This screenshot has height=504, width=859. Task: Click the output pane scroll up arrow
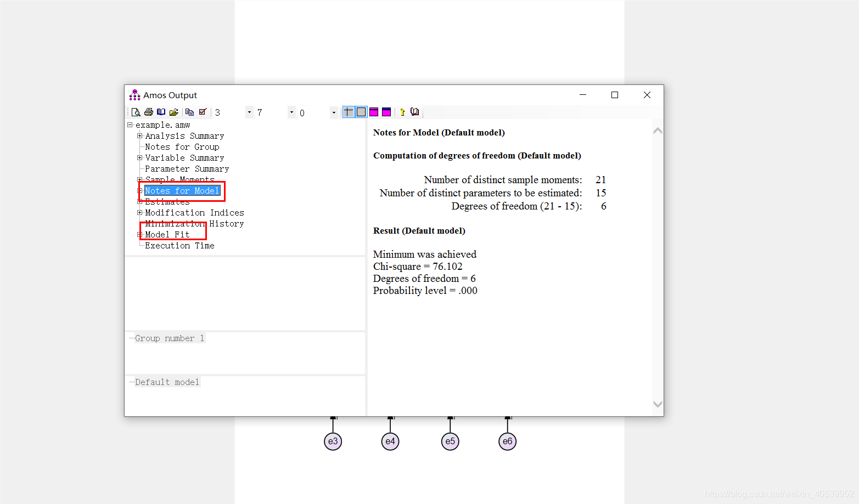coord(658,131)
